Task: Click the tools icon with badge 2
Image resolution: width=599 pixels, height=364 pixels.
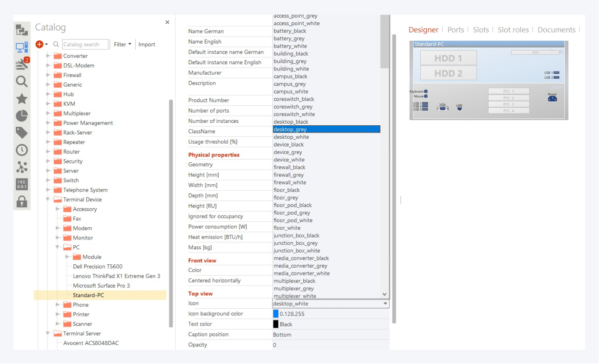Action: tap(22, 64)
